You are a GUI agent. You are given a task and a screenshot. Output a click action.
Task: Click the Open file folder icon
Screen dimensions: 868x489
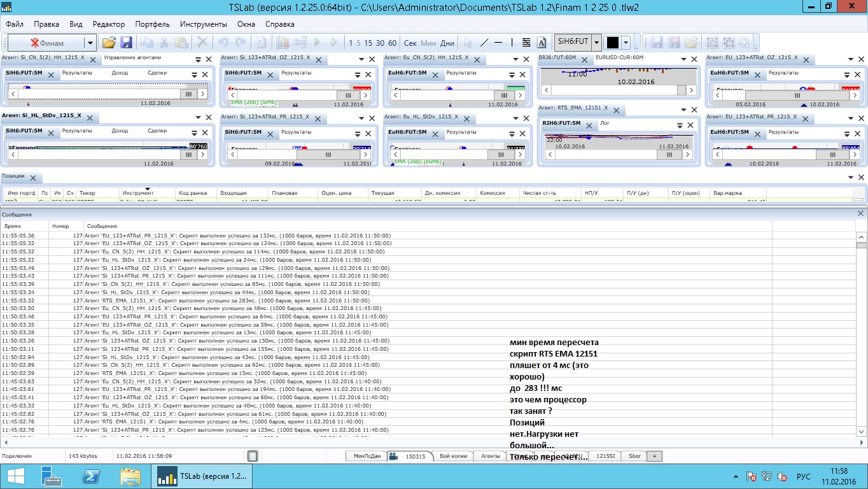coord(109,43)
